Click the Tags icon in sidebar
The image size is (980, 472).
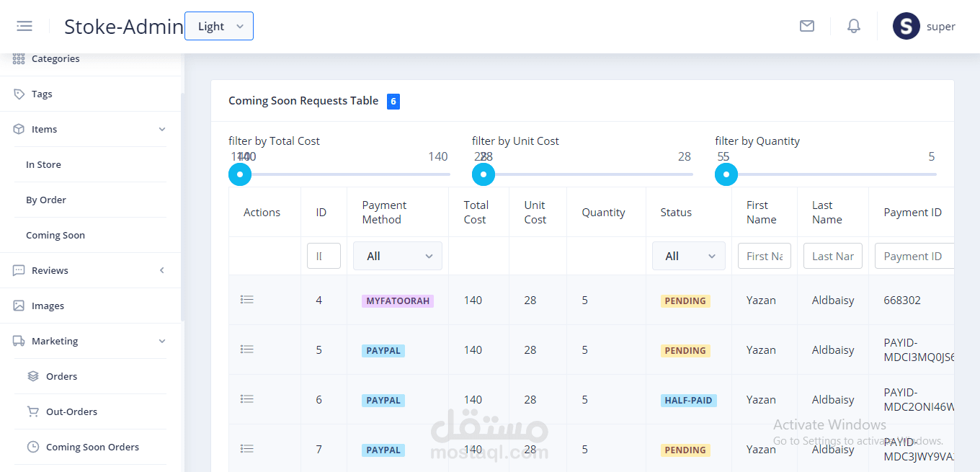(19, 94)
